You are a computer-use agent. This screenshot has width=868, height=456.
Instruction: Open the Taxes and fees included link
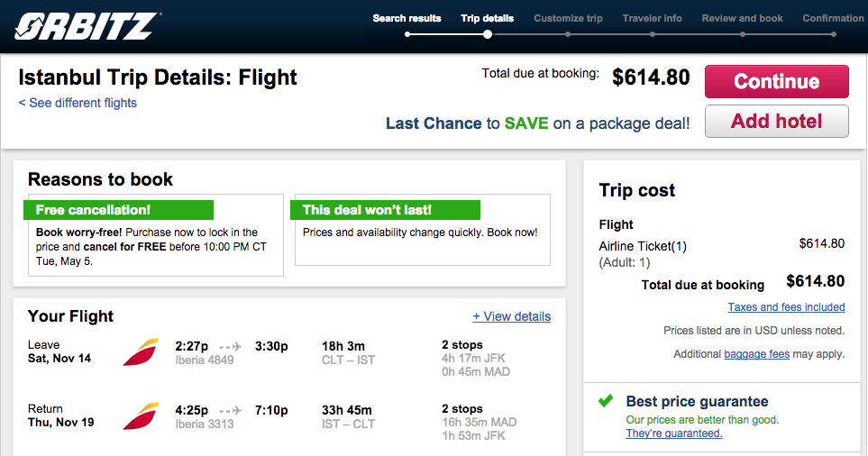(786, 307)
